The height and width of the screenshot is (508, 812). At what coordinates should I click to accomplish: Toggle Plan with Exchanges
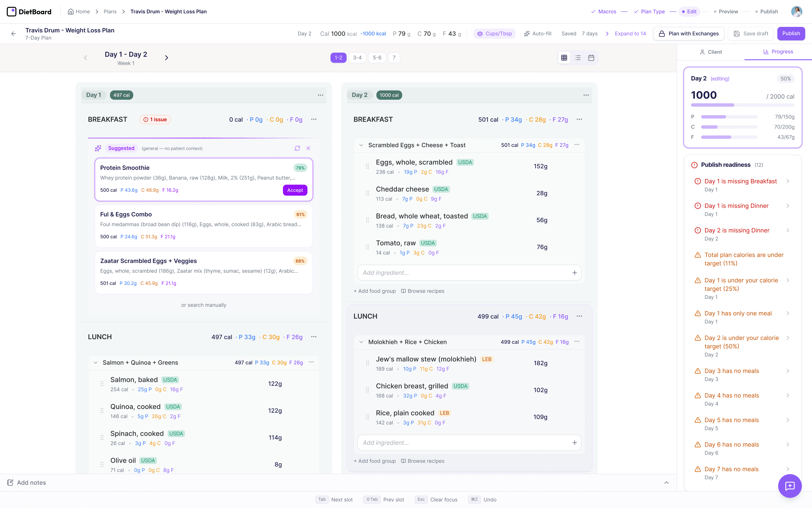pyautogui.click(x=689, y=34)
